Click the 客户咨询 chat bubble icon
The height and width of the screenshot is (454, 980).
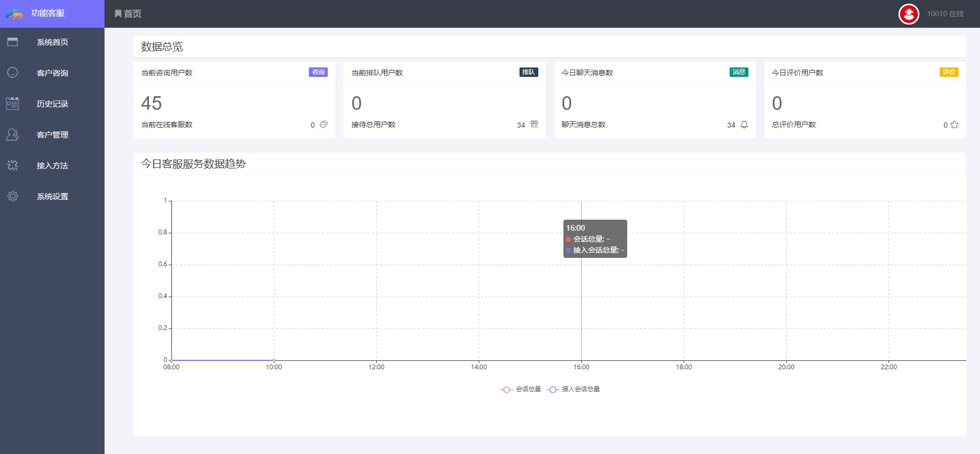point(13,73)
